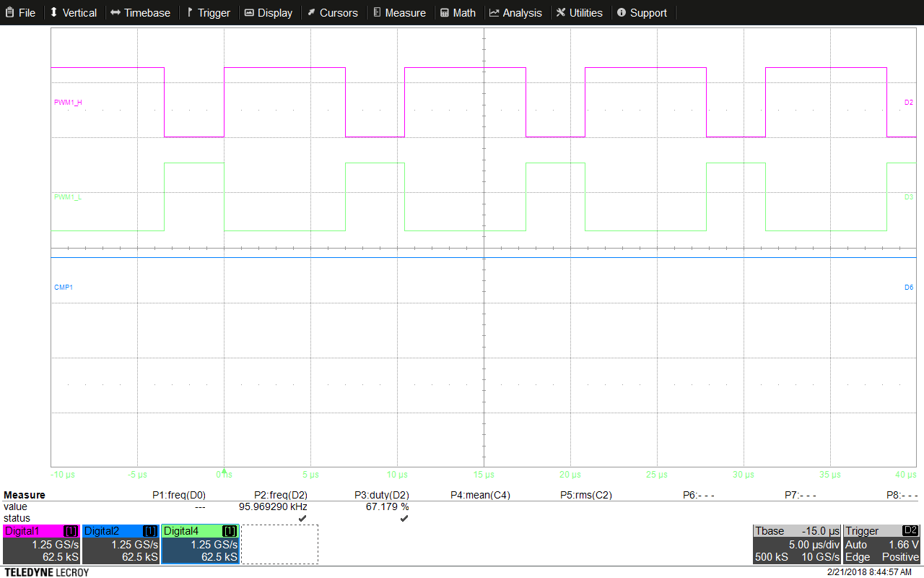
Task: Open the Display menu
Action: coord(269,13)
